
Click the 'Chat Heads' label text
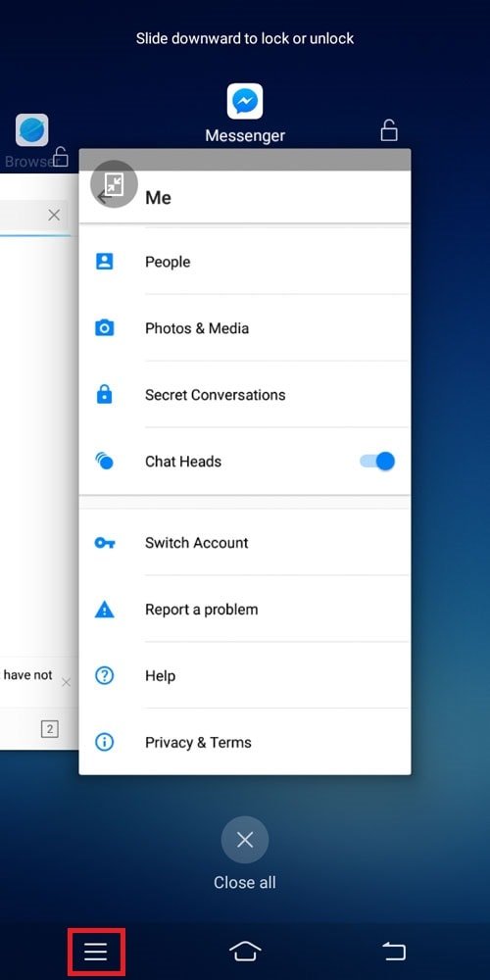click(183, 462)
